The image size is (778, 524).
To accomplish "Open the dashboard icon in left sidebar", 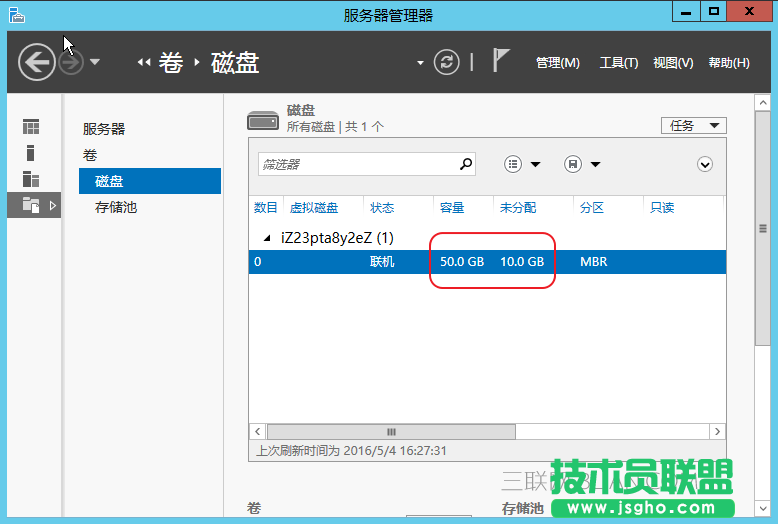I will [31, 127].
